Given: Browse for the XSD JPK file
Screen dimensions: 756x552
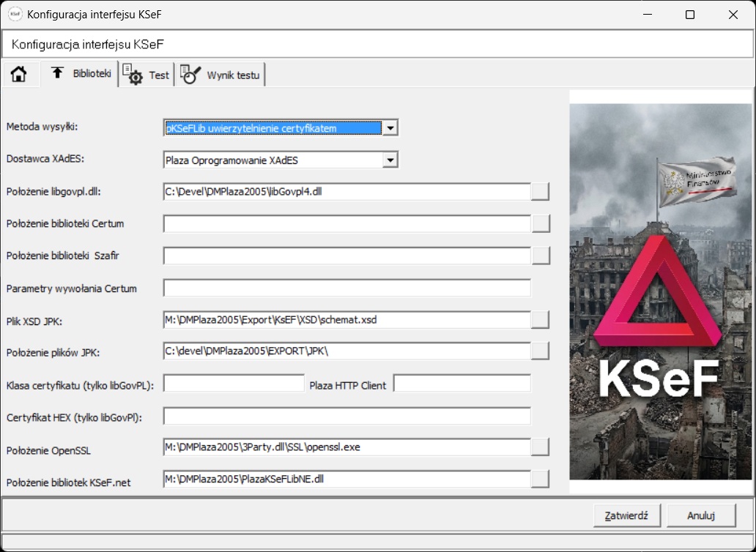Looking at the screenshot, I should [540, 319].
